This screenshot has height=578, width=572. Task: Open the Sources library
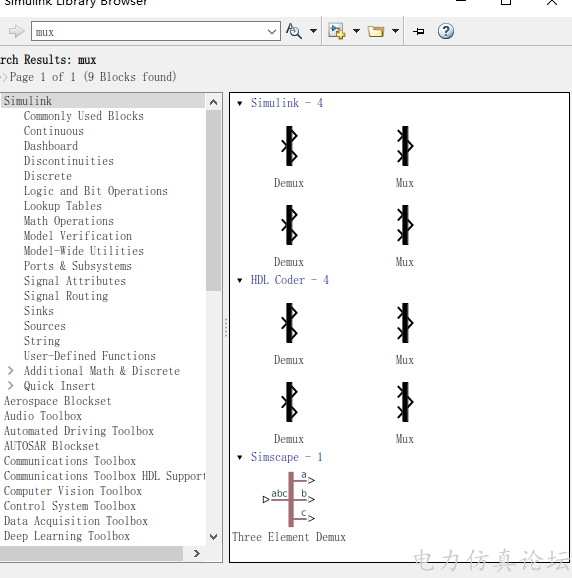pyautogui.click(x=45, y=326)
